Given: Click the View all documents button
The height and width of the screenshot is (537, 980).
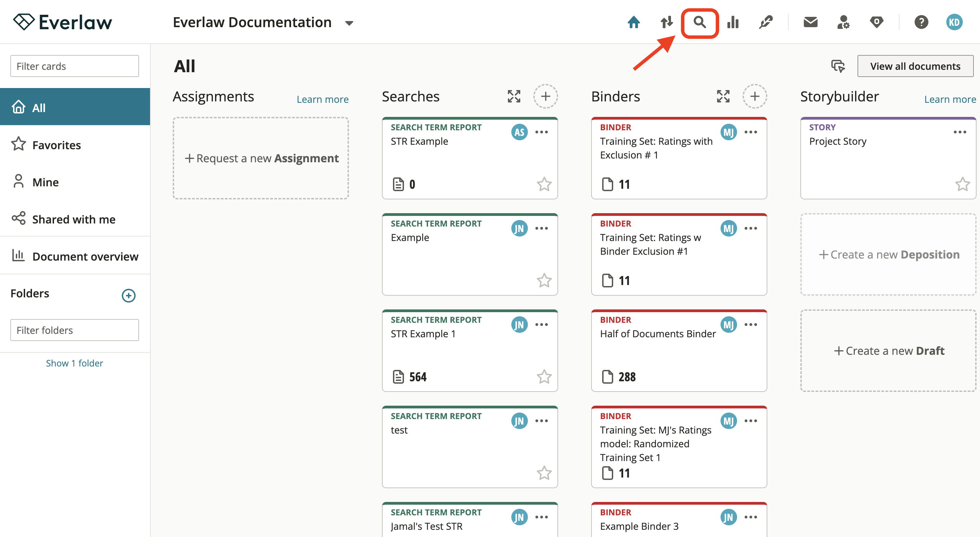Looking at the screenshot, I should pos(915,66).
